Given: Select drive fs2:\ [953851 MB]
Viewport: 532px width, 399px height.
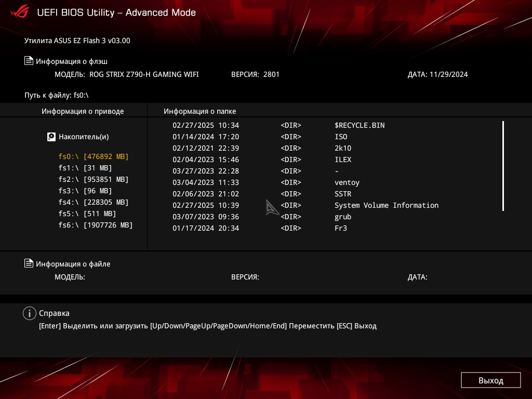Looking at the screenshot, I should tap(94, 179).
